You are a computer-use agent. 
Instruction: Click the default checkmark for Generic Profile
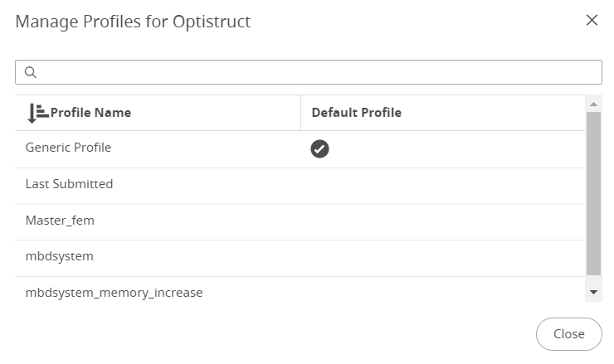pyautogui.click(x=319, y=148)
